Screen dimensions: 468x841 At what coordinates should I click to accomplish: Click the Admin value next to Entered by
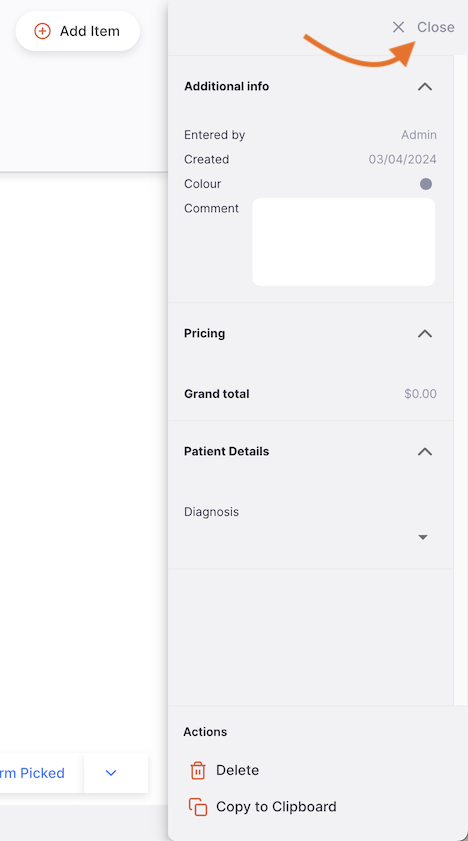pos(419,135)
